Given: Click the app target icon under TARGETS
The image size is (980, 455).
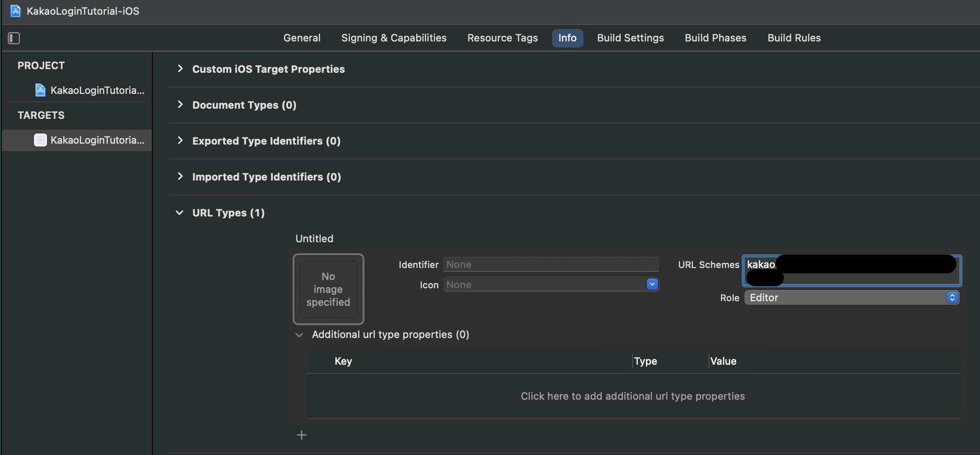Looking at the screenshot, I should 40,140.
